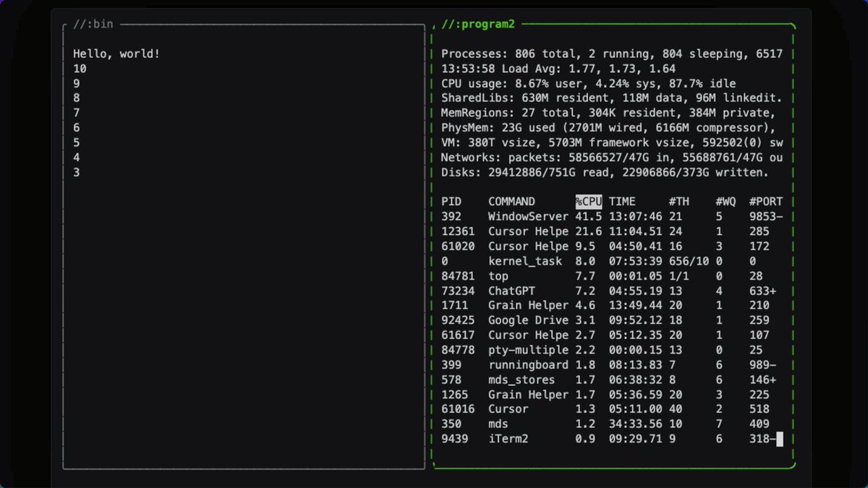
Task: Select the //:bin pane title
Action: click(93, 25)
